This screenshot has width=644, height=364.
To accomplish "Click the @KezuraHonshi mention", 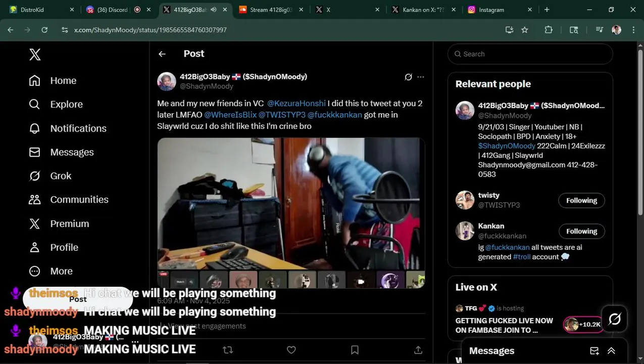I will 296,103.
